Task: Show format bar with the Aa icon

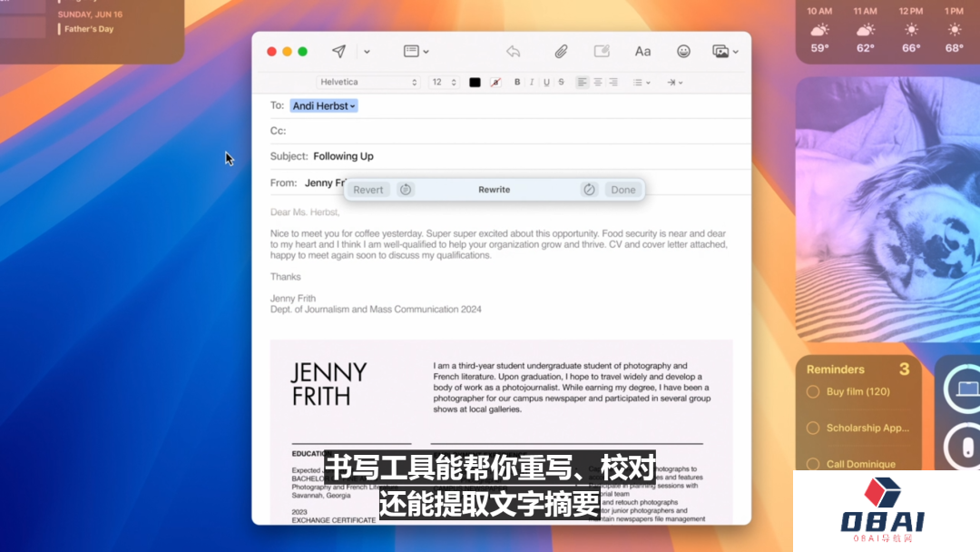Action: click(642, 52)
